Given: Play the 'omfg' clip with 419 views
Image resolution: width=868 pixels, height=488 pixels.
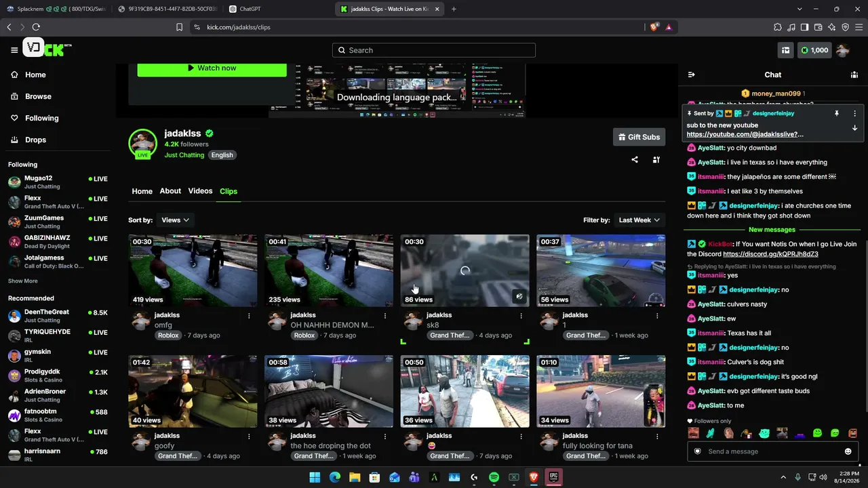Looking at the screenshot, I should (x=193, y=270).
